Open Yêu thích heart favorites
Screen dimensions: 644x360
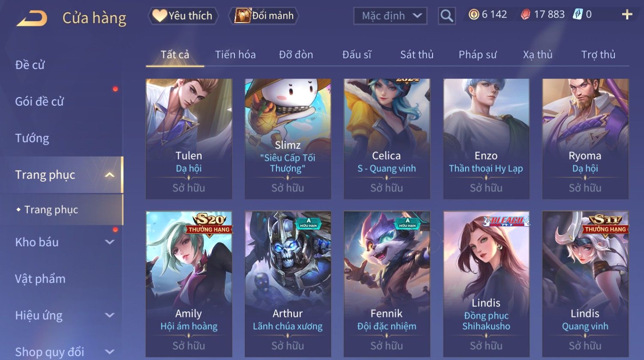click(183, 16)
